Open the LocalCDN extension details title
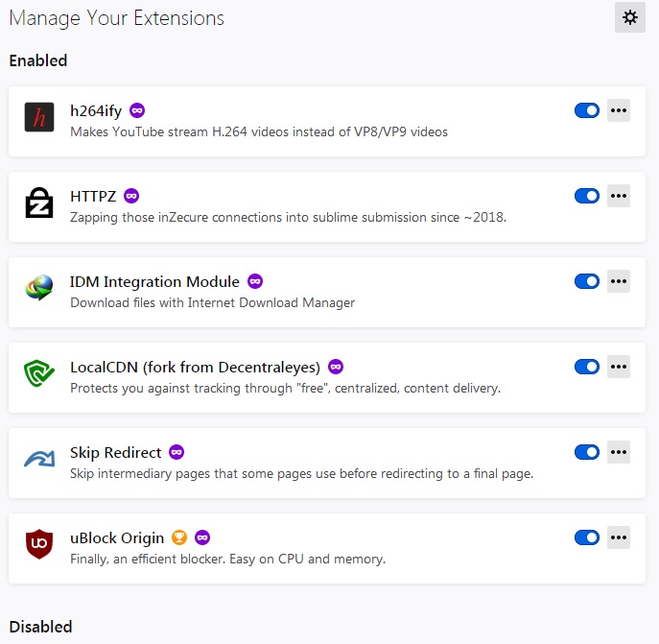Viewport: 659px width, 644px height. coord(195,367)
